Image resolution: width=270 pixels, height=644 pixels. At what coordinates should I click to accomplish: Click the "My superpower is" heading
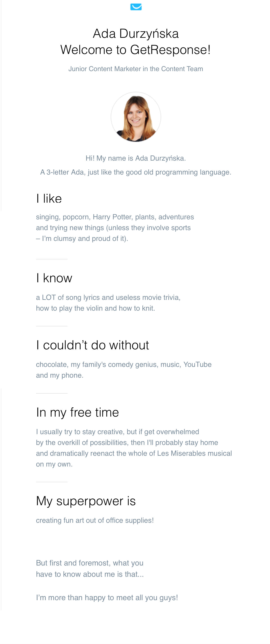[x=86, y=501]
